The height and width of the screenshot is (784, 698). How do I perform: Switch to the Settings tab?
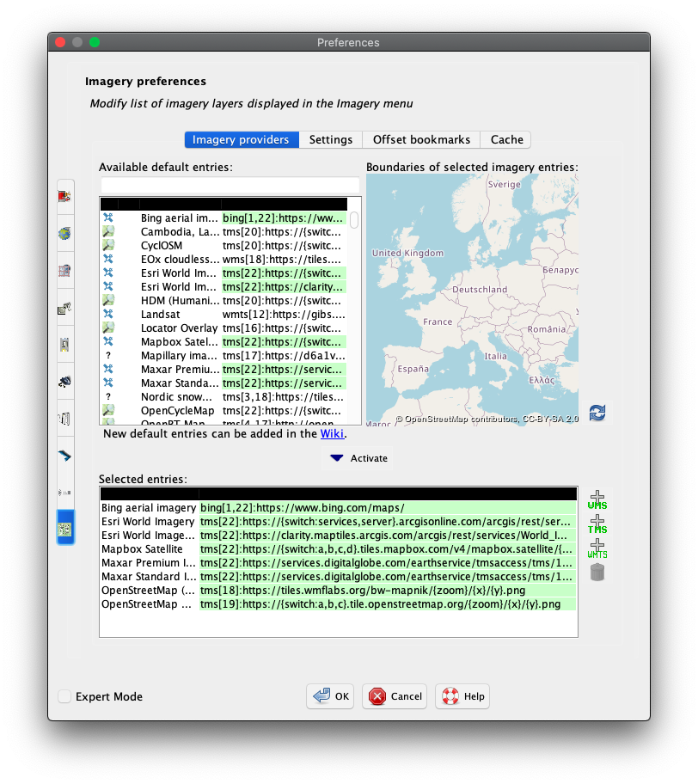coord(331,139)
